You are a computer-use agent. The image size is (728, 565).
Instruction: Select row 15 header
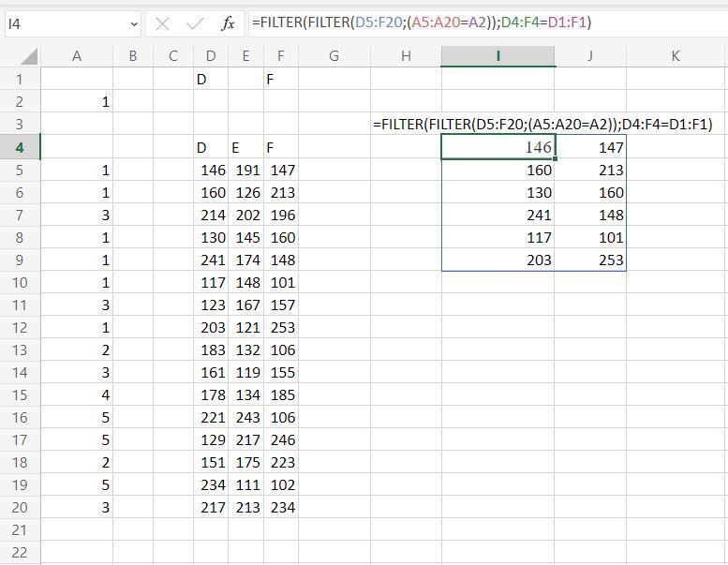20,394
